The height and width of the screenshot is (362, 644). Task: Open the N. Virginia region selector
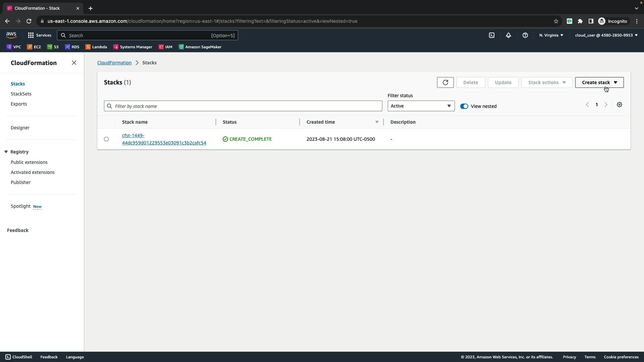pyautogui.click(x=551, y=35)
